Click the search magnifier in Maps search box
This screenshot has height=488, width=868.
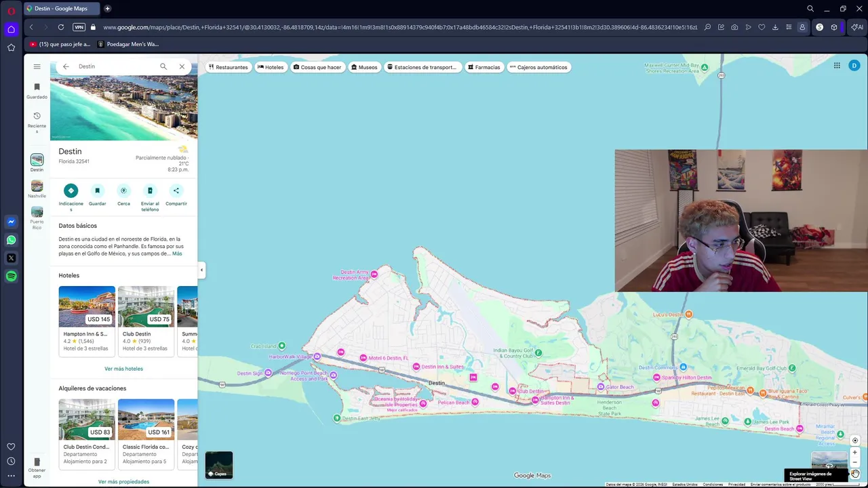[163, 66]
